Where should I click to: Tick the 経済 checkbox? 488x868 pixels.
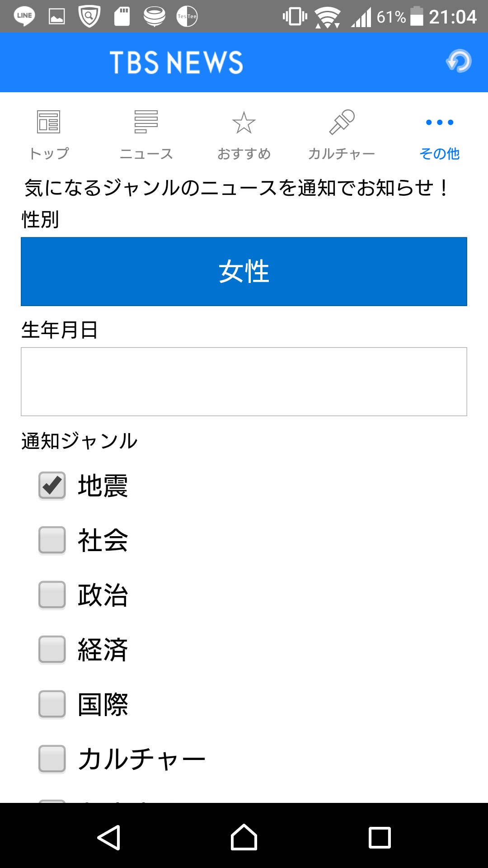[x=52, y=650]
